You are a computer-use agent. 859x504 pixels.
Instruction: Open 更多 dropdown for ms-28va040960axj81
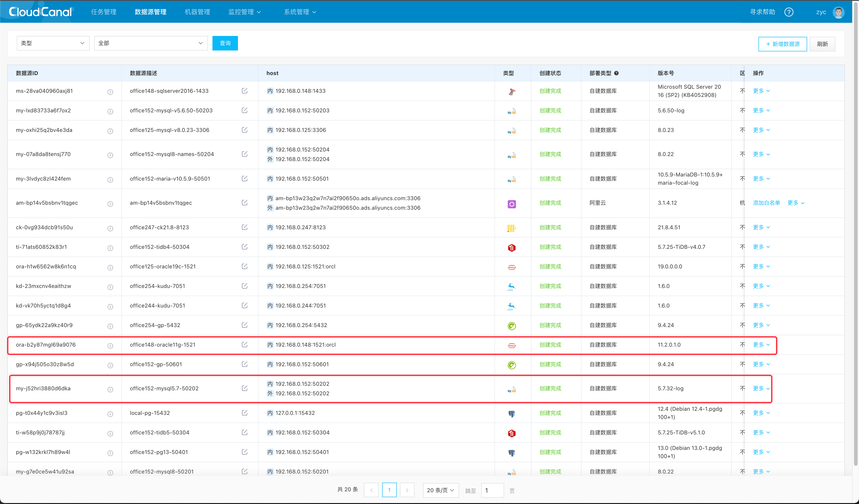(x=761, y=91)
